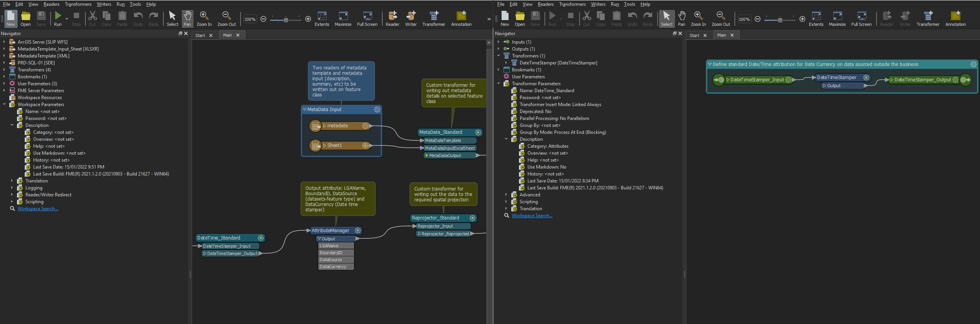Select Category: Attributes row in right Navigator

click(x=548, y=146)
